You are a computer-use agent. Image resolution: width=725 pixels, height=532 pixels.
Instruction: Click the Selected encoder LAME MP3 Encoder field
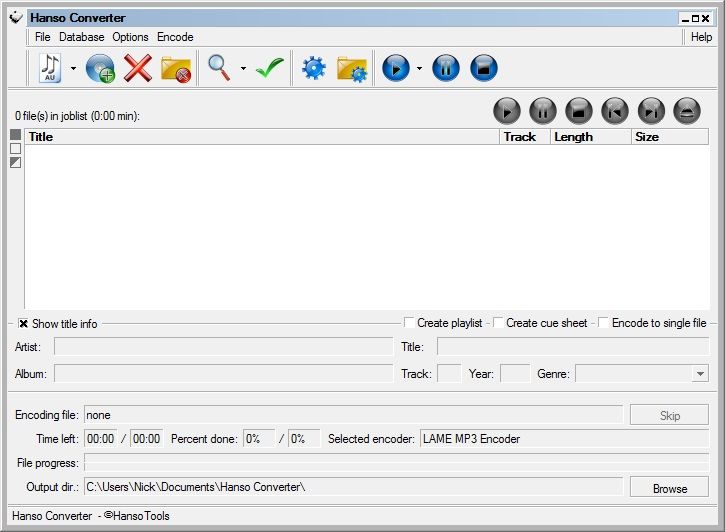point(564,439)
